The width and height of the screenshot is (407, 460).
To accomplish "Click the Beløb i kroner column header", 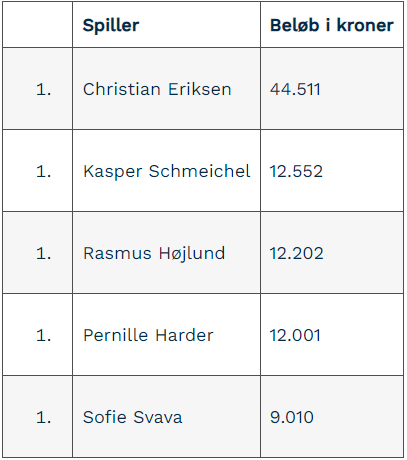I will click(332, 25).
